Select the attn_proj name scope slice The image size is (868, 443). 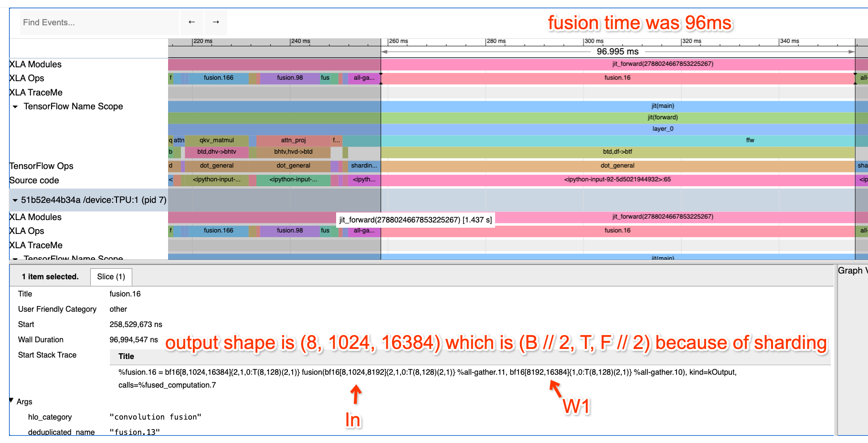click(x=293, y=140)
